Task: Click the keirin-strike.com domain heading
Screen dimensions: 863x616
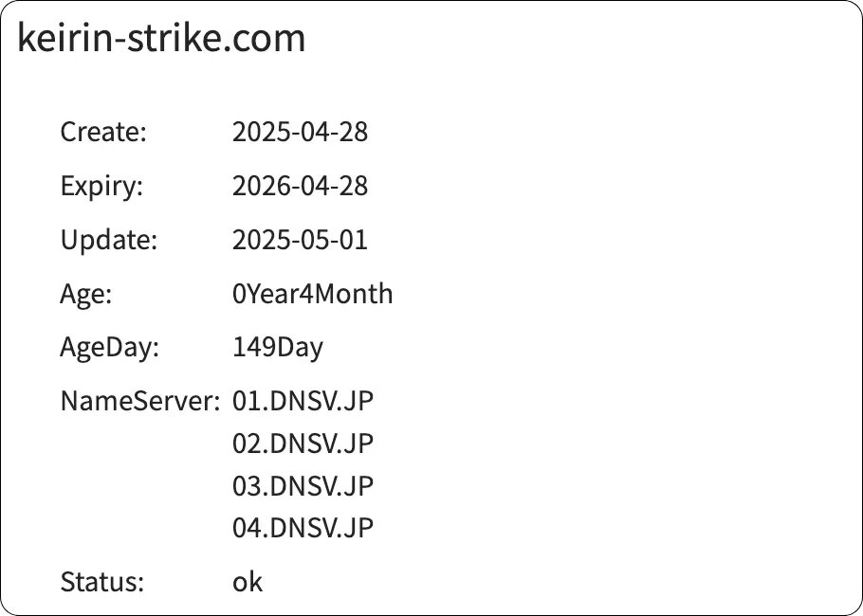Action: pos(161,38)
